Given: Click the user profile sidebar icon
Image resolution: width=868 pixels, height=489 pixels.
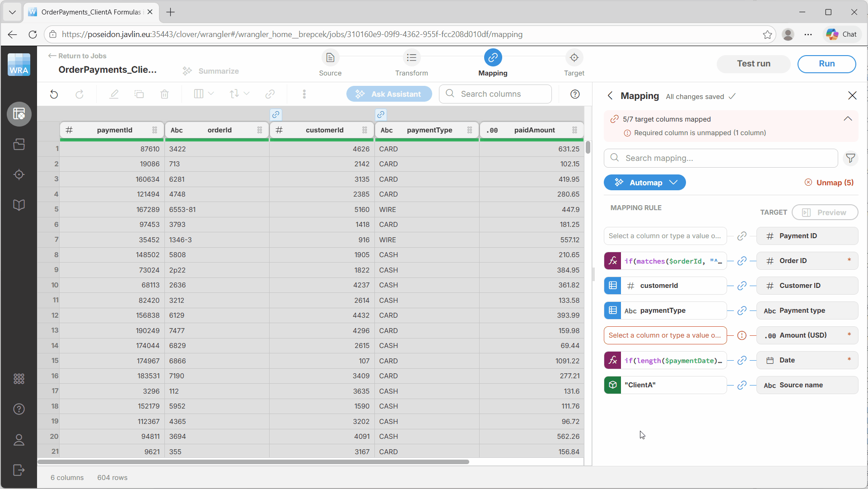Looking at the screenshot, I should click(x=19, y=440).
